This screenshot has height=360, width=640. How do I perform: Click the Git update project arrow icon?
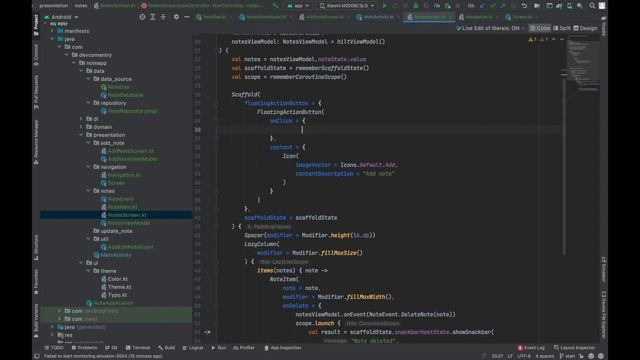[482, 6]
